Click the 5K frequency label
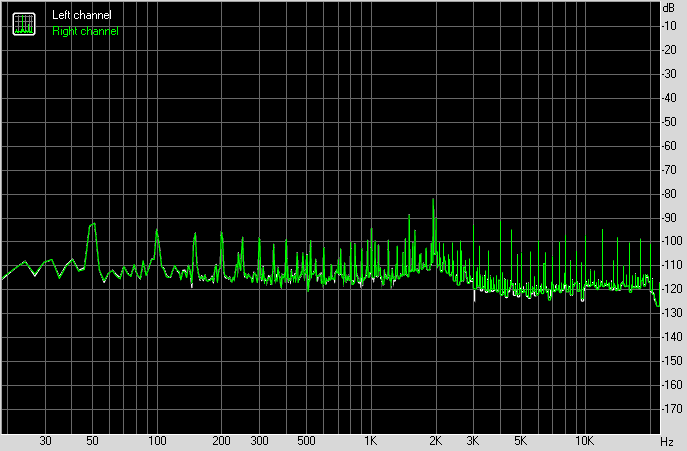 pos(521,441)
